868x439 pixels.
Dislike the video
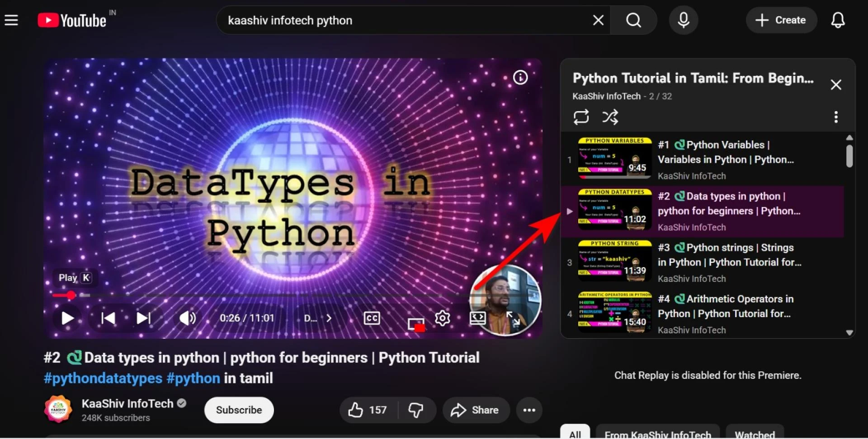point(416,410)
